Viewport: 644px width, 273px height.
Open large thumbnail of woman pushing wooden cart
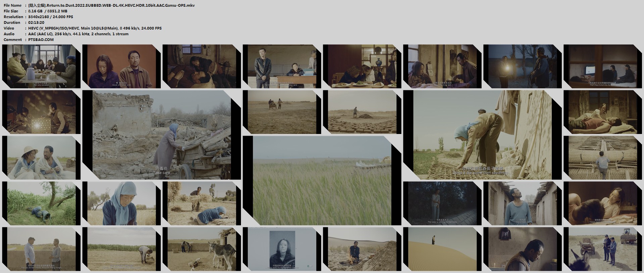(162, 135)
